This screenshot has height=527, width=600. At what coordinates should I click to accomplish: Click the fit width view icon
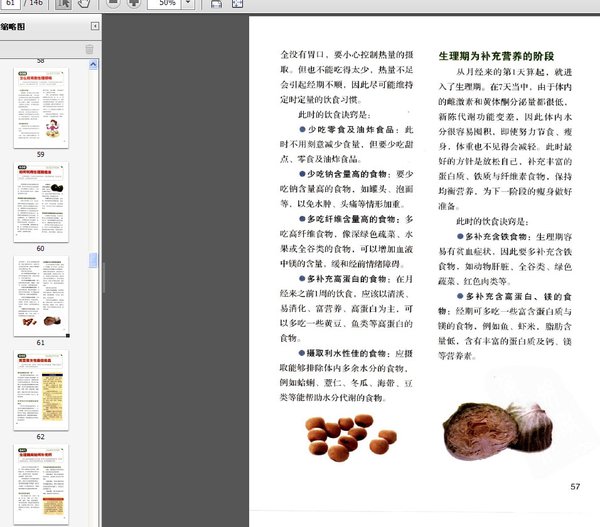217,4
